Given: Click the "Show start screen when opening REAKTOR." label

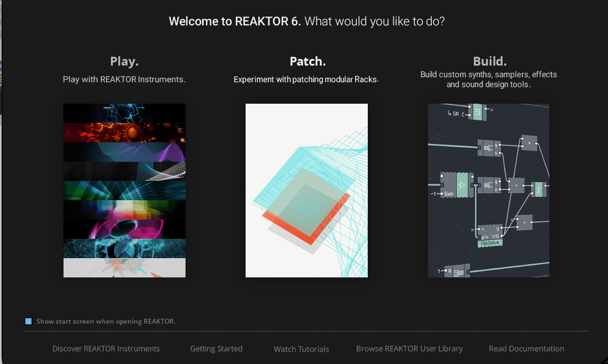Looking at the screenshot, I should (106, 322).
